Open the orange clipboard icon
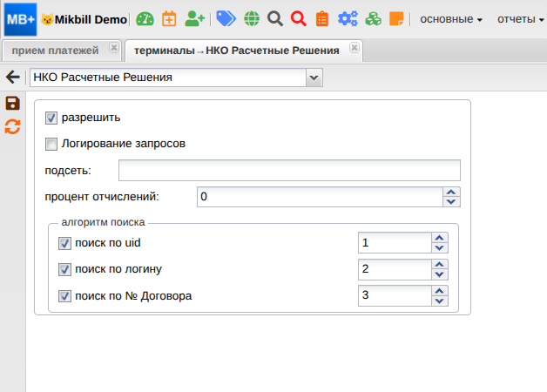The height and width of the screenshot is (392, 547). coord(322,19)
